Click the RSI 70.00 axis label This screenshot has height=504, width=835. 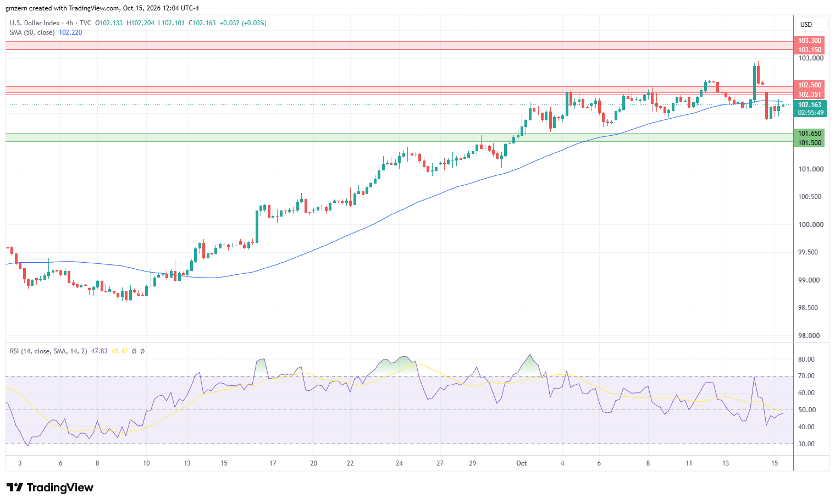(x=806, y=376)
